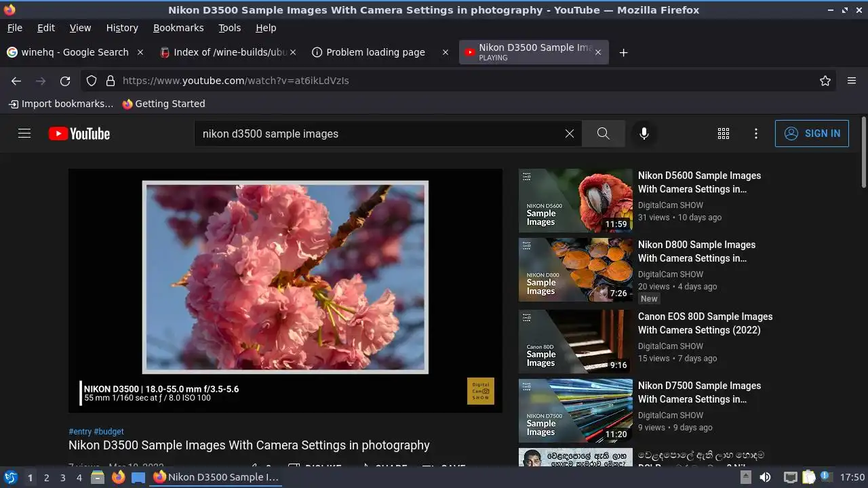Open the History menu
This screenshot has width=868, height=488.
coord(122,28)
